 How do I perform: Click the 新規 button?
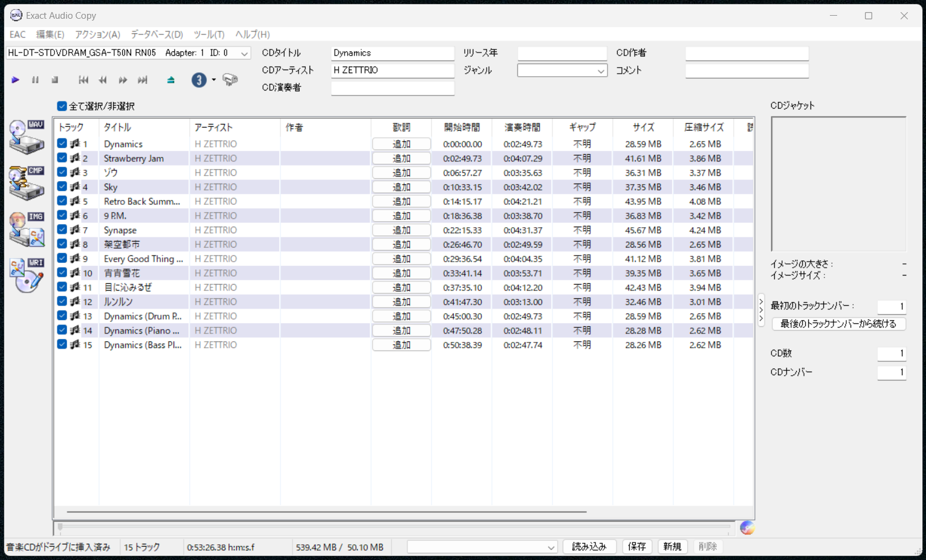coord(672,547)
